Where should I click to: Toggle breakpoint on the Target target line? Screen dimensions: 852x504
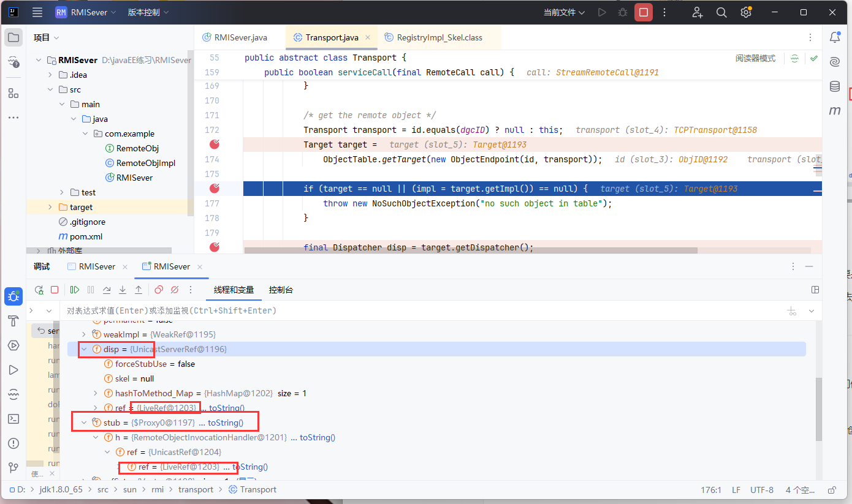215,145
